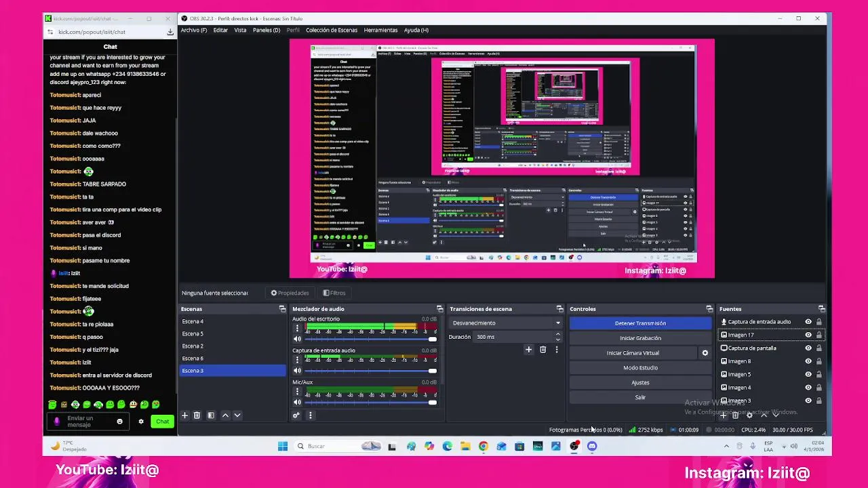Undock the Controles panel

point(709,309)
